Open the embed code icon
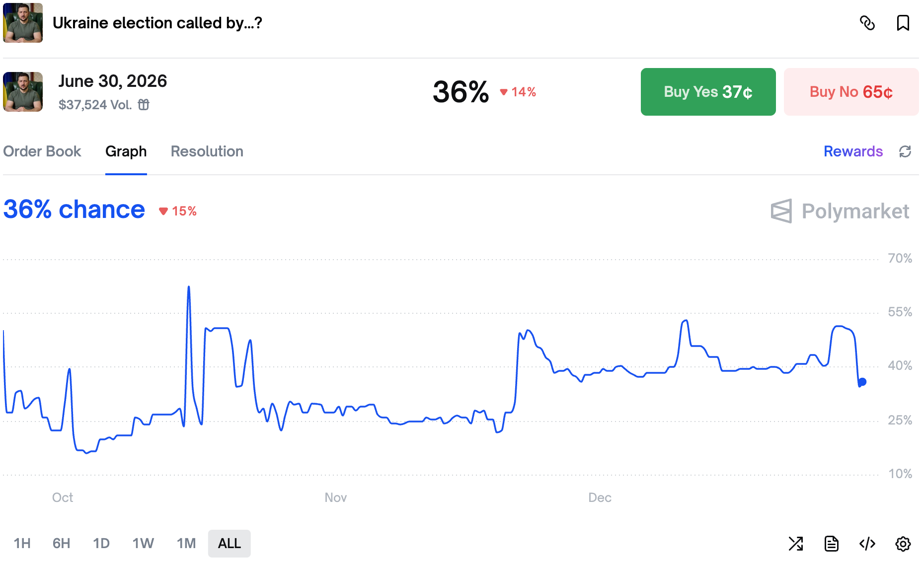This screenshot has height=563, width=924. point(867,544)
